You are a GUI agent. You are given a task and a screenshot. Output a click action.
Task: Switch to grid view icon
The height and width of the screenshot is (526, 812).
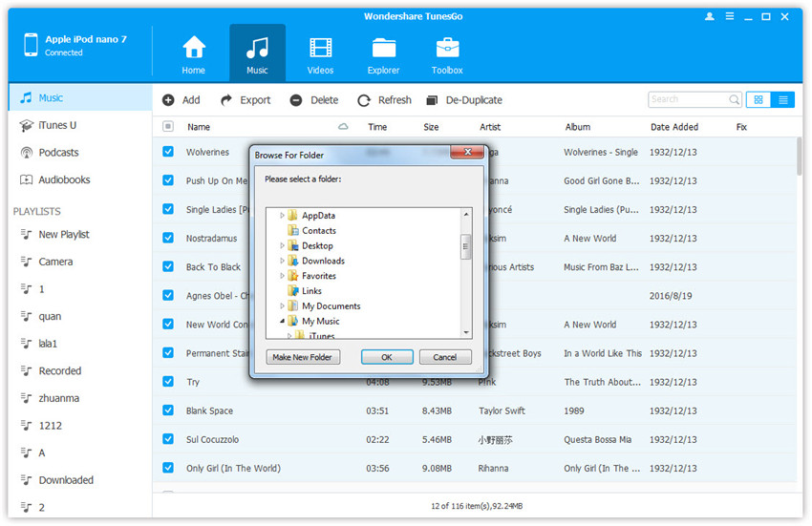point(759,99)
